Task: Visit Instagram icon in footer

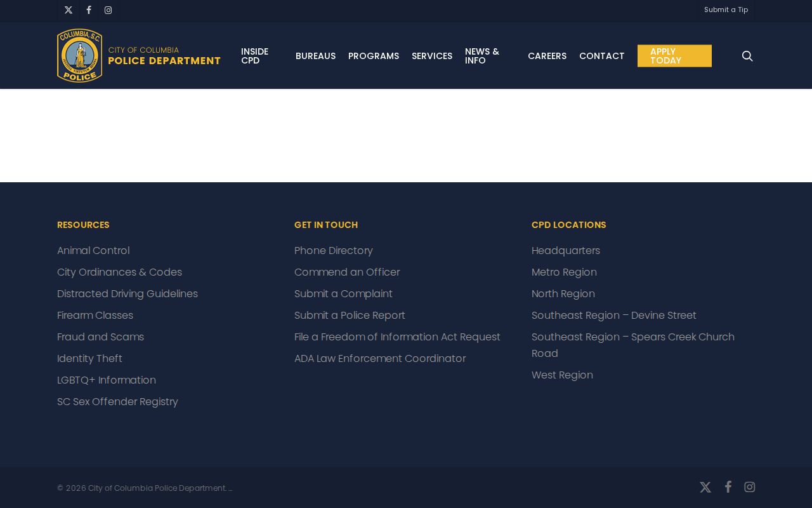Action: tap(750, 487)
